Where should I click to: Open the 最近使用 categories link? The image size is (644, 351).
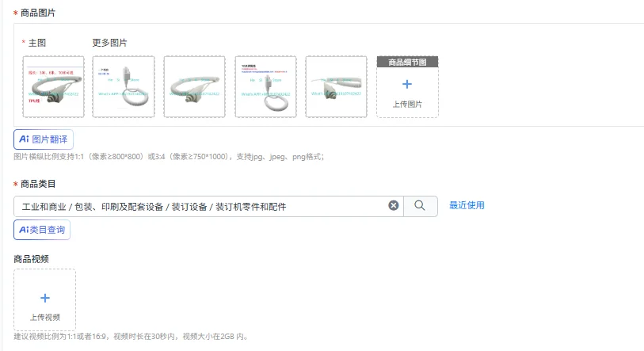tap(467, 205)
